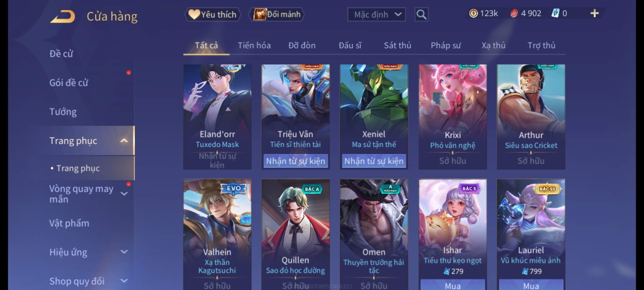Open the search magnifier icon
The width and height of the screenshot is (644, 290).
coord(421,15)
